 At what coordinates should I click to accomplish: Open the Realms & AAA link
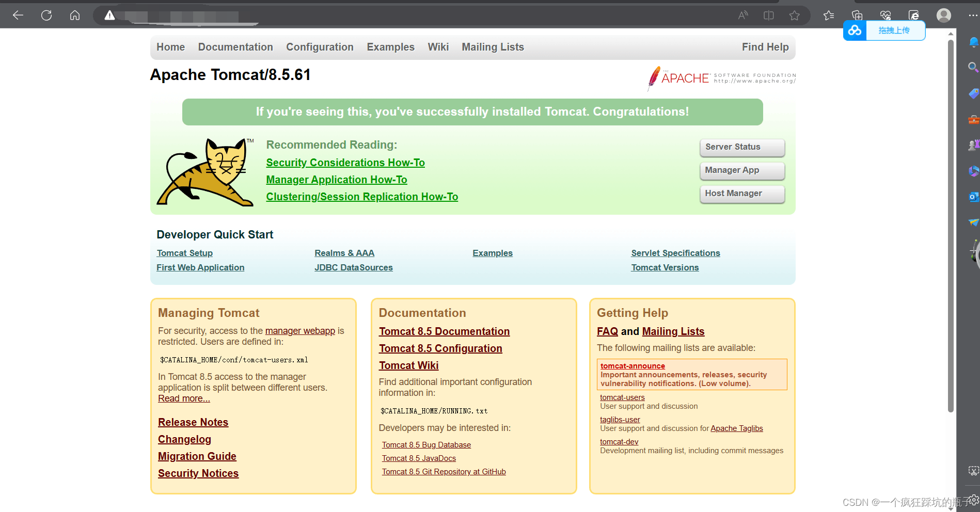click(344, 253)
